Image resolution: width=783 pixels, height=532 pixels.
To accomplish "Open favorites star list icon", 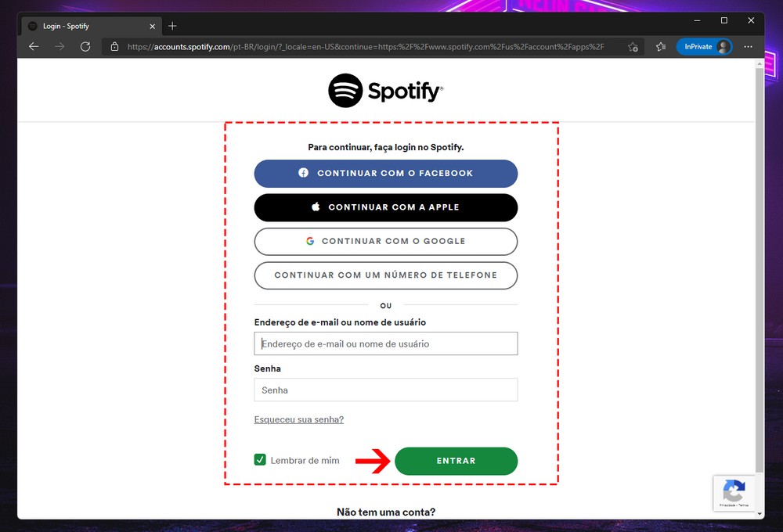I will [x=661, y=47].
